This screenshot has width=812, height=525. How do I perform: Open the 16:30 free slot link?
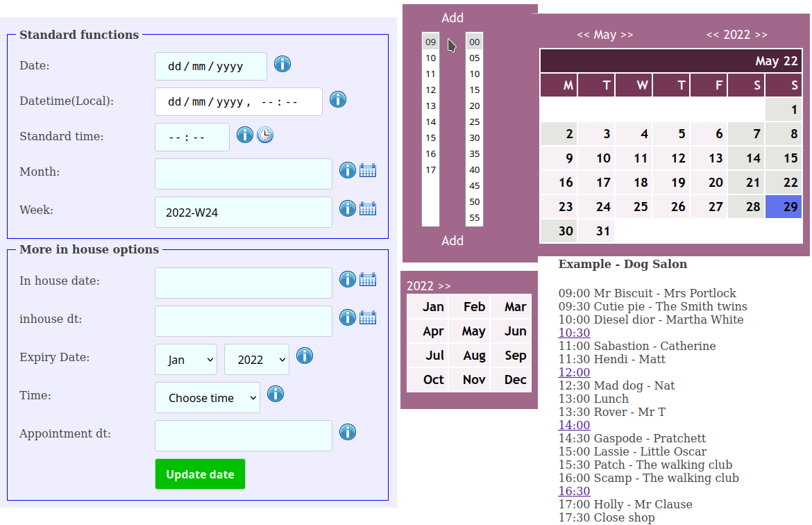click(575, 491)
